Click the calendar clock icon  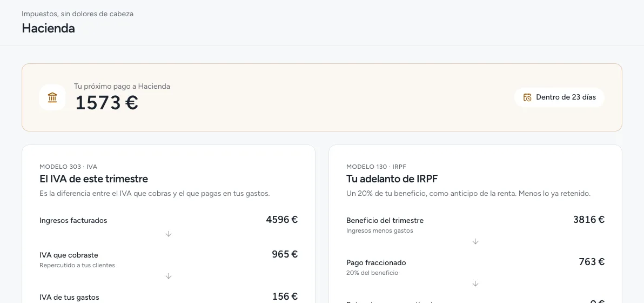[527, 97]
